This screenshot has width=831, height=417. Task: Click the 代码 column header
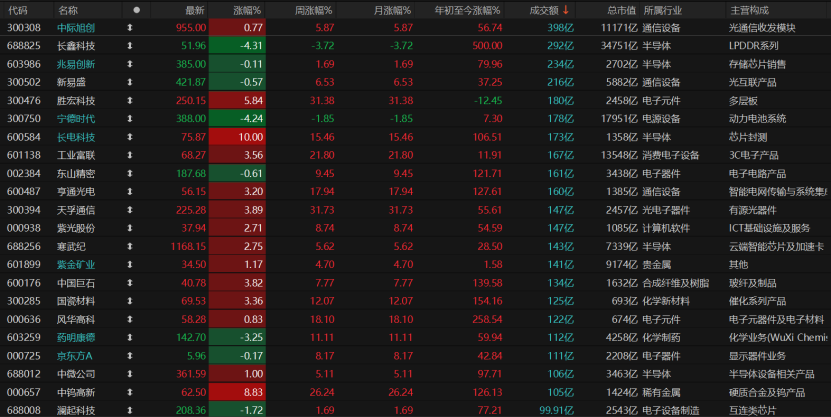(x=18, y=10)
